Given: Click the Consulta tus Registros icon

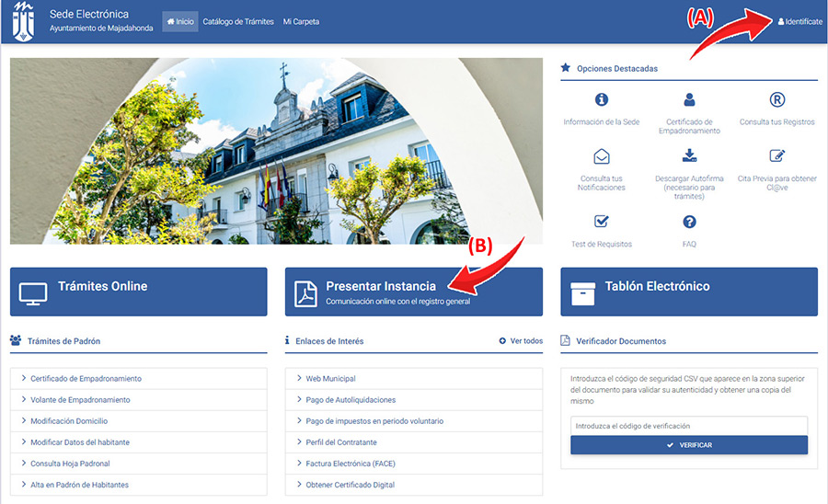Looking at the screenshot, I should coord(776,100).
